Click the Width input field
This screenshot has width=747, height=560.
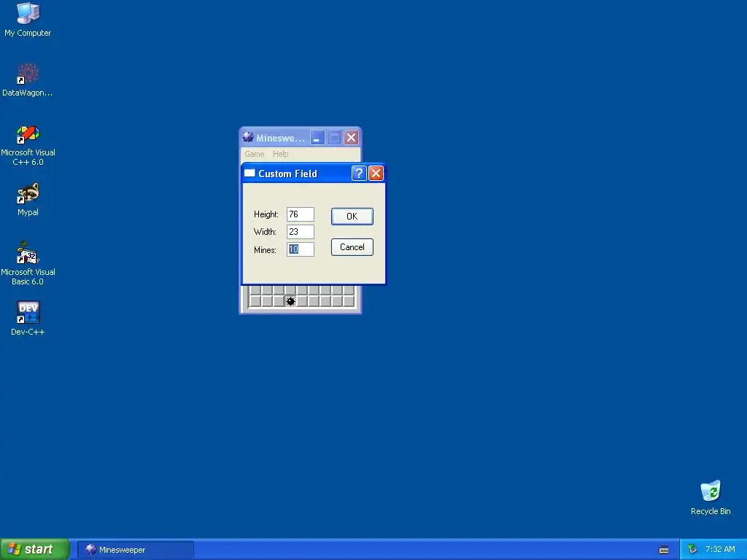click(300, 232)
